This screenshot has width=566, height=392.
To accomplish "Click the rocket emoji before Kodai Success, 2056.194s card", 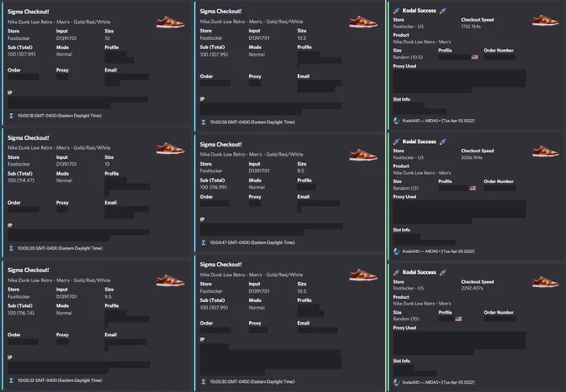I will 396,141.
